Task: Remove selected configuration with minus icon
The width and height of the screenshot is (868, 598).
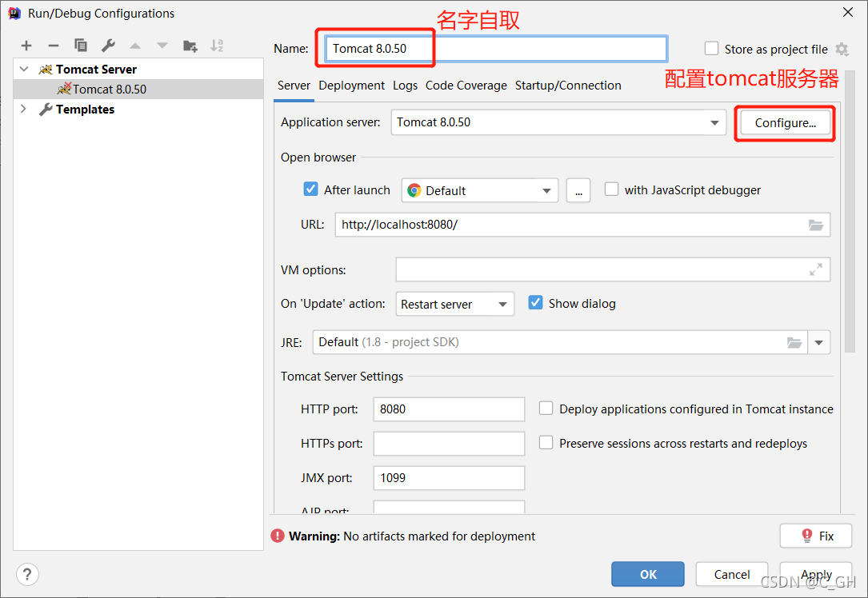Action: pos(53,46)
